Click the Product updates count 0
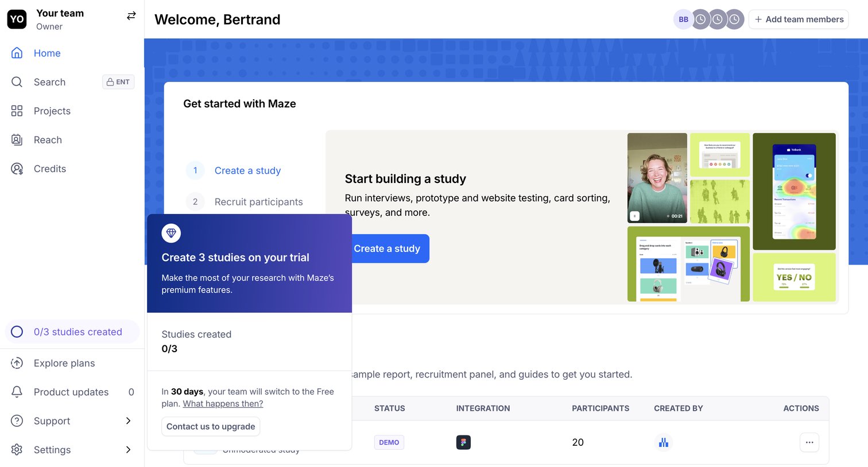This screenshot has height=467, width=868. pyautogui.click(x=131, y=392)
